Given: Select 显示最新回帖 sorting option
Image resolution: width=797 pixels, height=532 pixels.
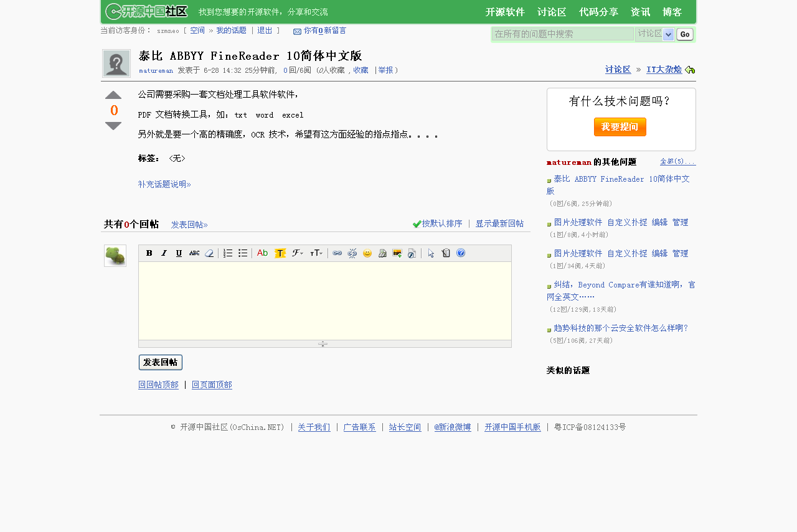Looking at the screenshot, I should tap(499, 223).
